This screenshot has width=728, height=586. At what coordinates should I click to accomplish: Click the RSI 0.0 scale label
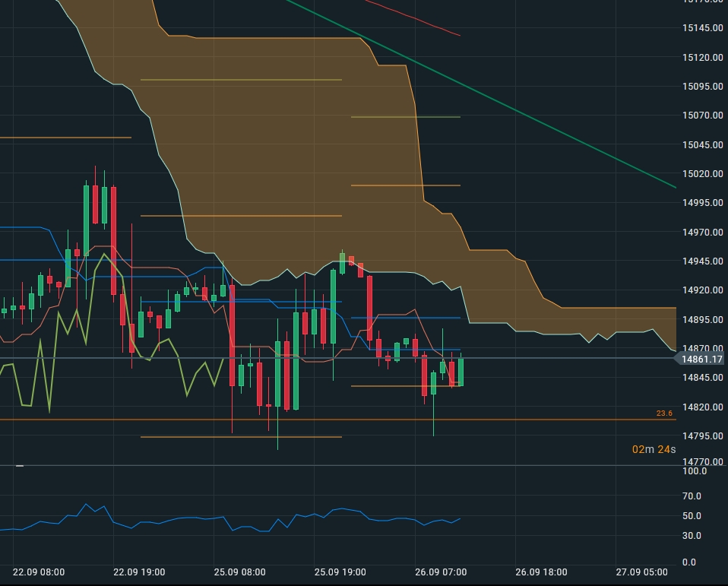click(x=689, y=562)
